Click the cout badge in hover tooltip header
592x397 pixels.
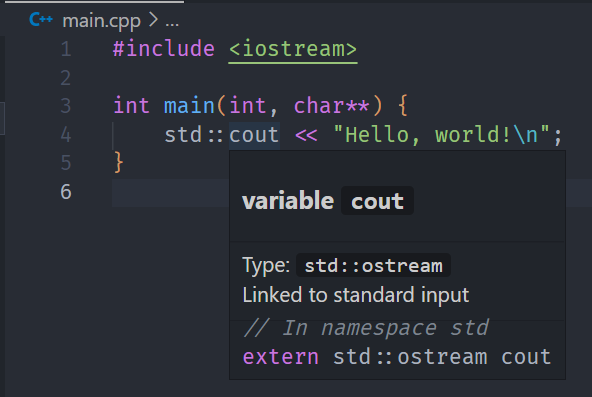click(377, 201)
